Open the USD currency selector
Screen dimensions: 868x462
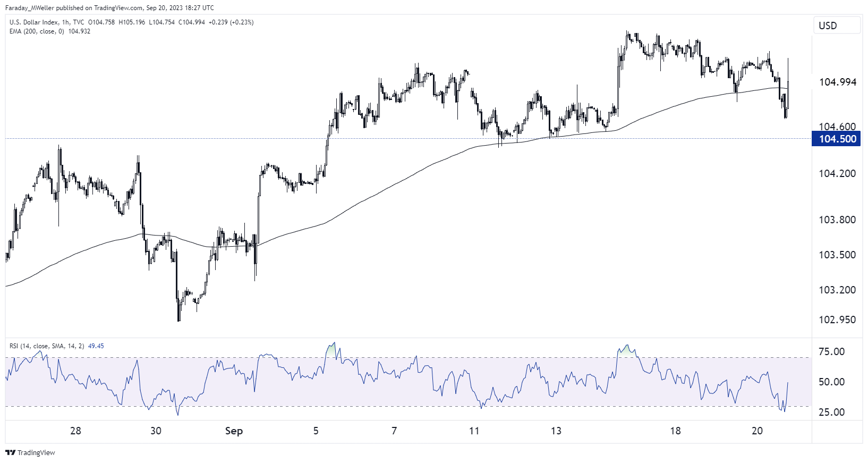[837, 26]
